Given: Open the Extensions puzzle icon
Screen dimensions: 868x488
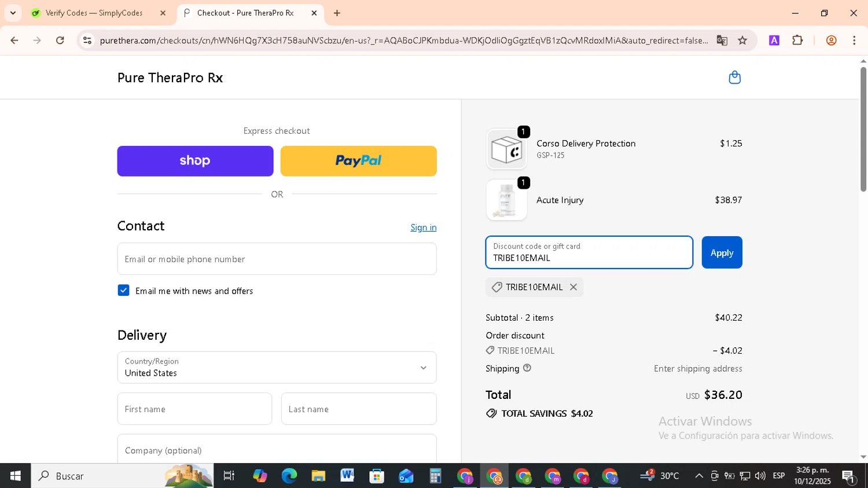Looking at the screenshot, I should [x=797, y=41].
